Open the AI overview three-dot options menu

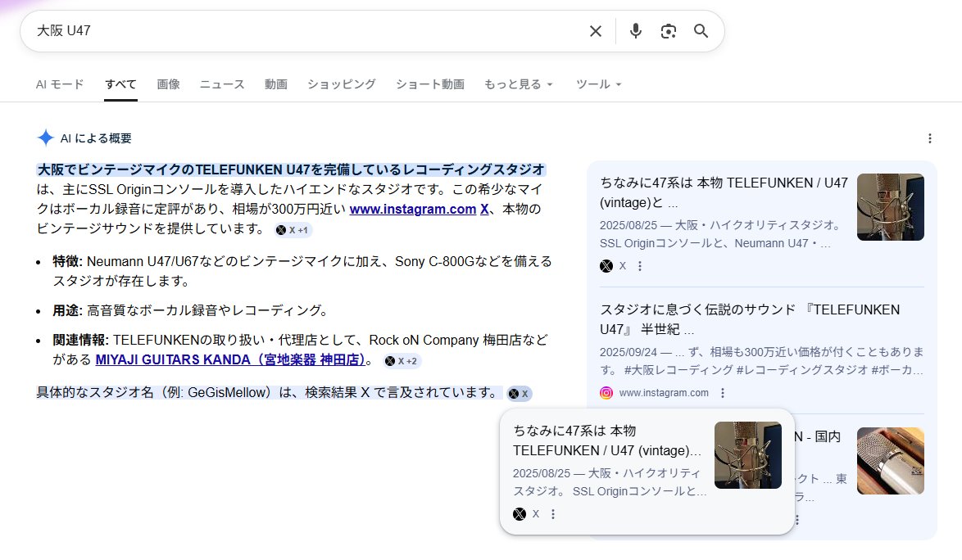click(x=929, y=138)
